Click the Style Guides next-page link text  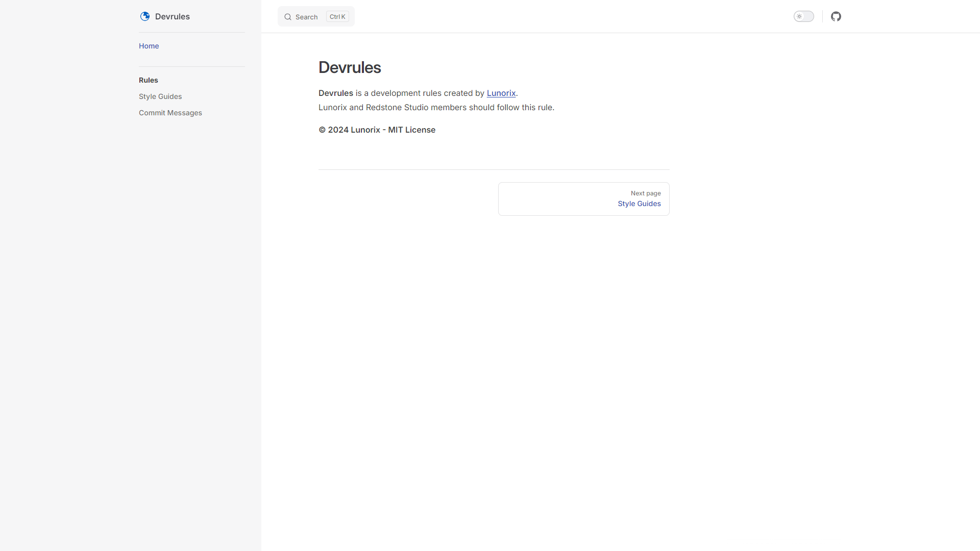(x=639, y=204)
